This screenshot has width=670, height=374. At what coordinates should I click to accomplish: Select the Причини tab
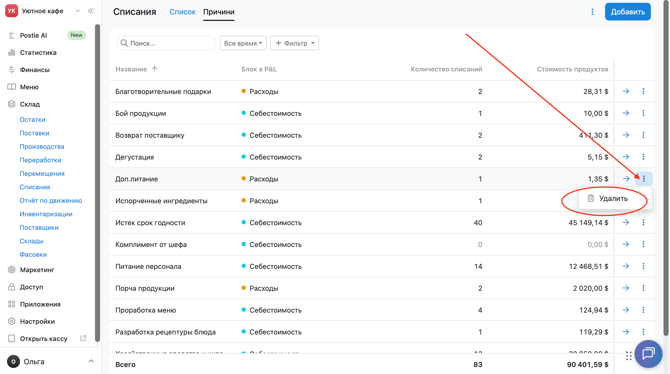pyautogui.click(x=218, y=12)
